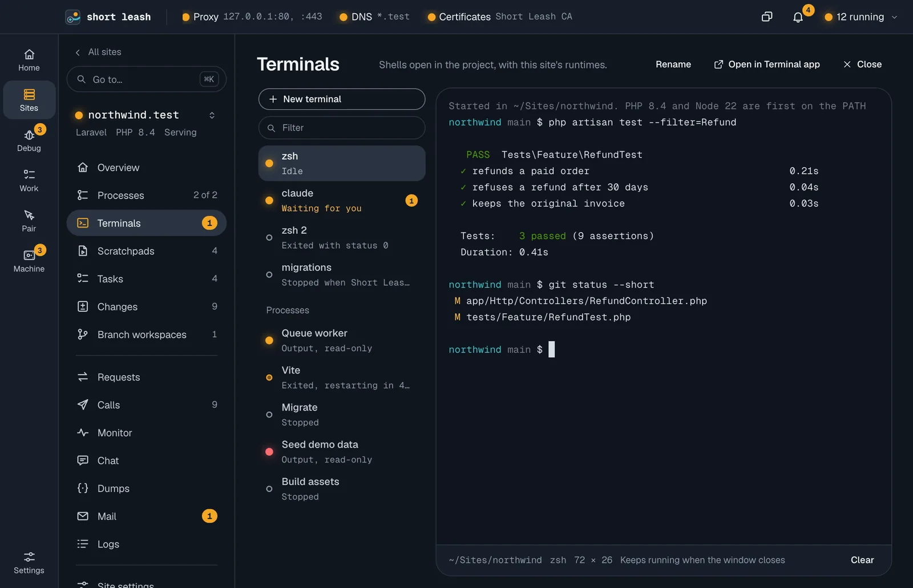The height and width of the screenshot is (588, 913).
Task: Select the Build assets process
Action: tap(342, 489)
